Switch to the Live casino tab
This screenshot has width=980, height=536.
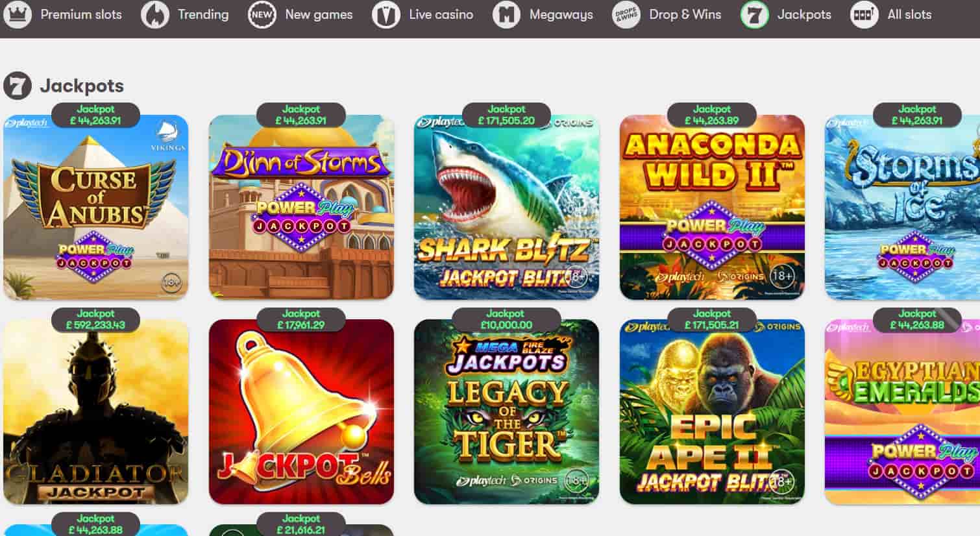point(423,14)
